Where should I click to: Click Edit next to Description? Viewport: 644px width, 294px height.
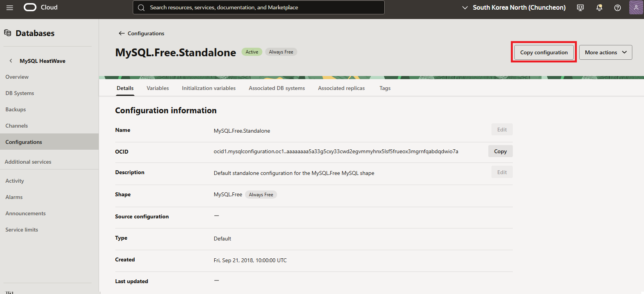tap(502, 172)
